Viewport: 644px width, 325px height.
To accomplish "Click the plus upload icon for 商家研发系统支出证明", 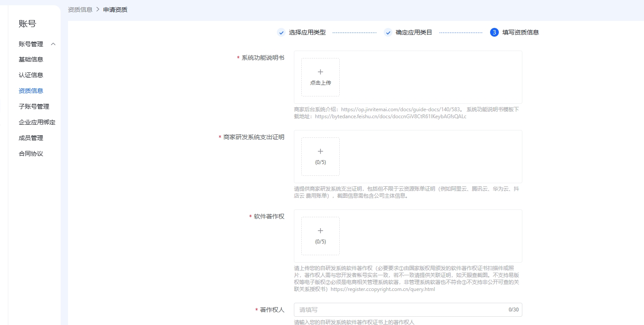I will [x=320, y=151].
